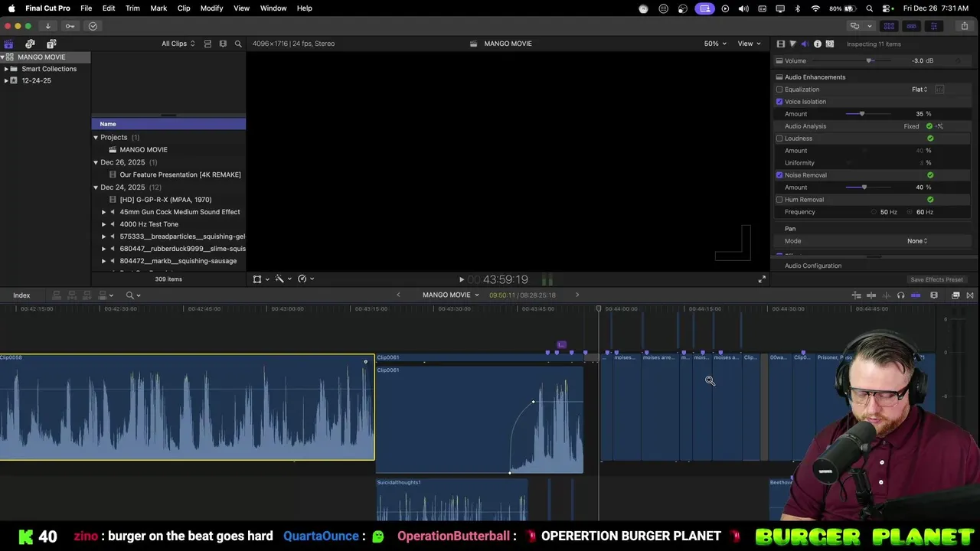Click the Share export icon

[964, 26]
